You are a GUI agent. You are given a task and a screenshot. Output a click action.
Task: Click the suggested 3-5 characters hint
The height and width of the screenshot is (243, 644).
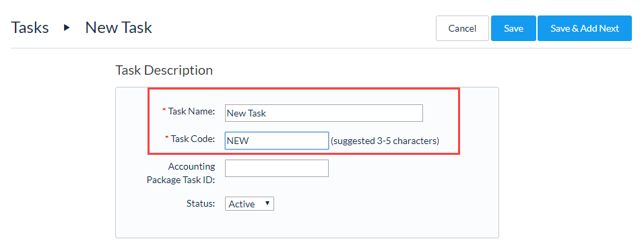click(x=385, y=141)
